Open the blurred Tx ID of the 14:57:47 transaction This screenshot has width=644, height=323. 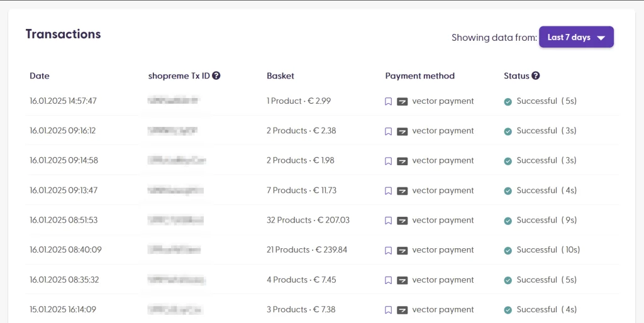[x=174, y=100]
